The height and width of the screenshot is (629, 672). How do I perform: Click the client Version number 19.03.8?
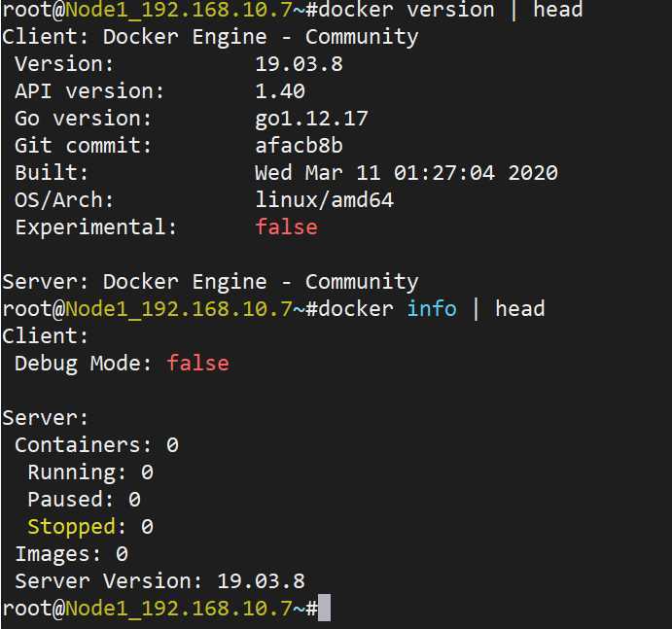click(x=299, y=64)
